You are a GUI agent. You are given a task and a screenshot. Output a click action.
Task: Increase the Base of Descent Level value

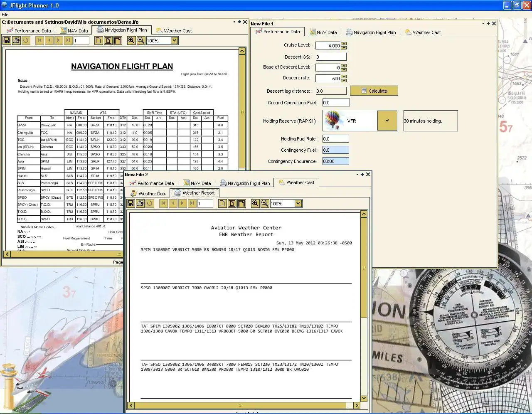tap(344, 65)
